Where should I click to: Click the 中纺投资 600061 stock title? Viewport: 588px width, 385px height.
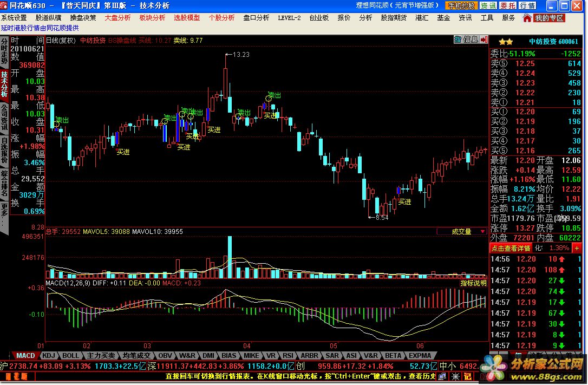pos(553,42)
